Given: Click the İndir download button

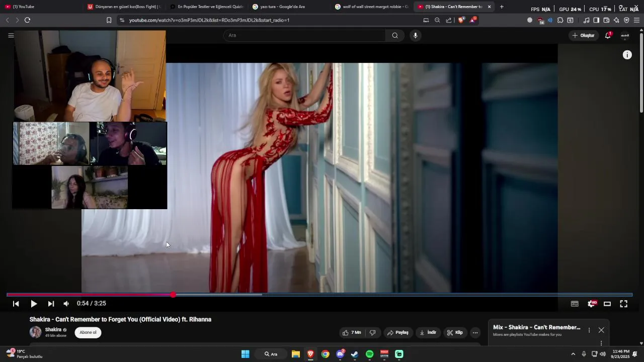Looking at the screenshot, I should tap(428, 332).
